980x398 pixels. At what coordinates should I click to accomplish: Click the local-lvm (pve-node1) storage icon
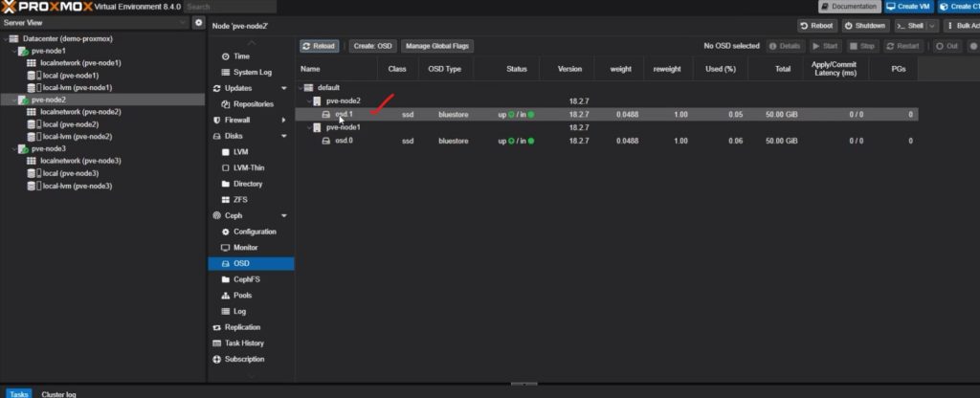[x=32, y=88]
